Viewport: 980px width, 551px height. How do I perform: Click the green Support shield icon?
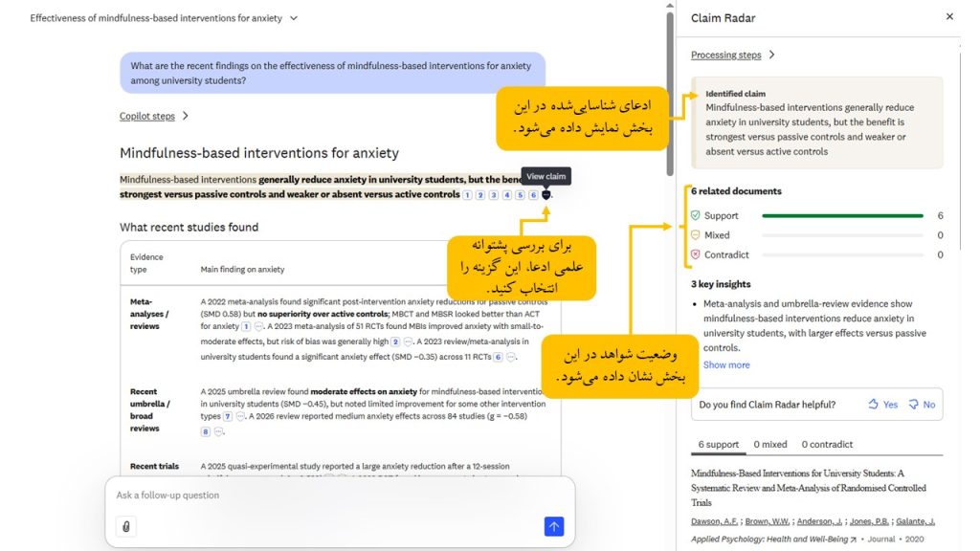(x=695, y=215)
